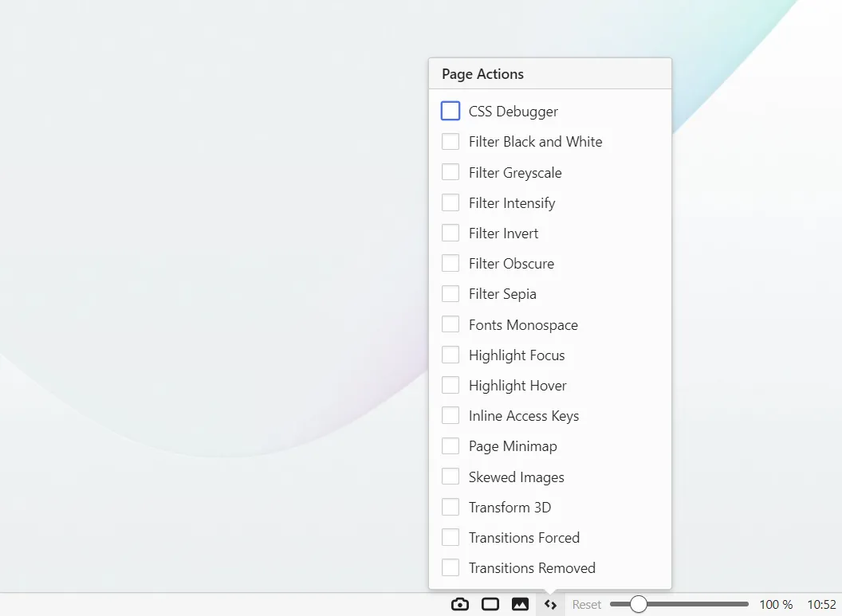Check Highlight Hover option
Screen dimensions: 842x616
coord(451,385)
